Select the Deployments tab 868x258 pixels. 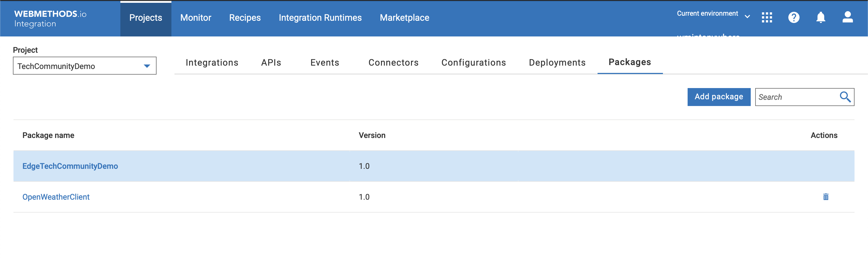pos(557,62)
